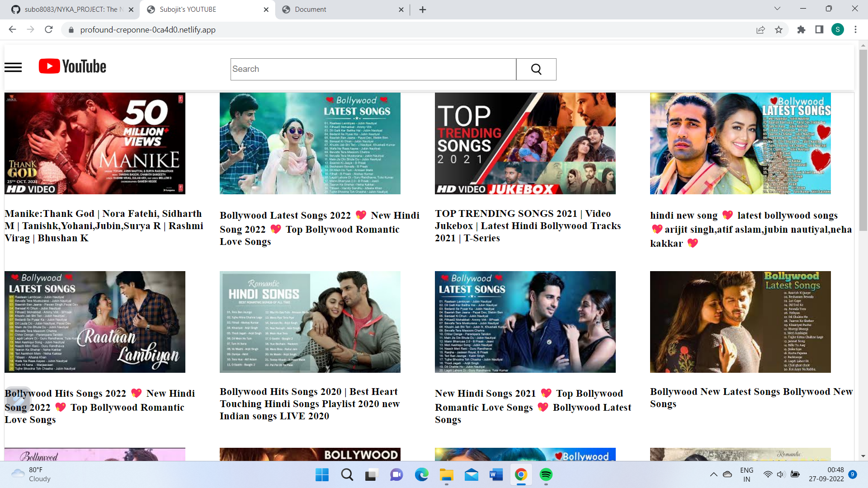Click the battery icon in system tray
The height and width of the screenshot is (488, 868).
[795, 474]
